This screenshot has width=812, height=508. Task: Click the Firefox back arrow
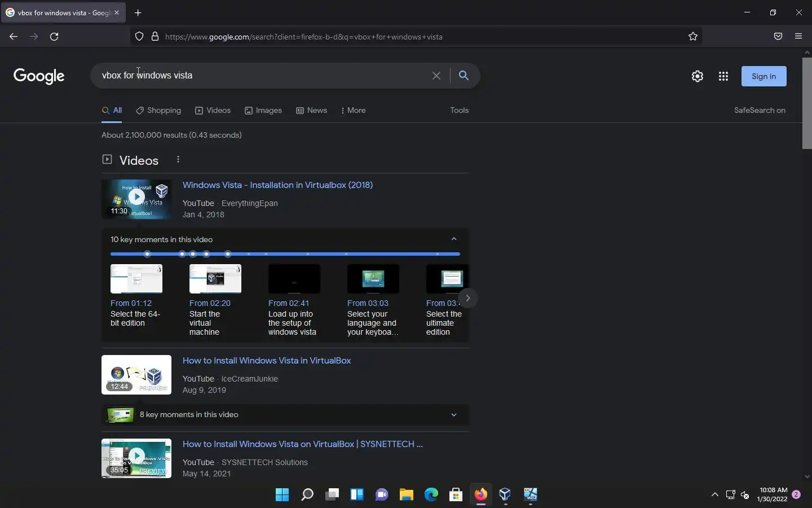(x=14, y=37)
